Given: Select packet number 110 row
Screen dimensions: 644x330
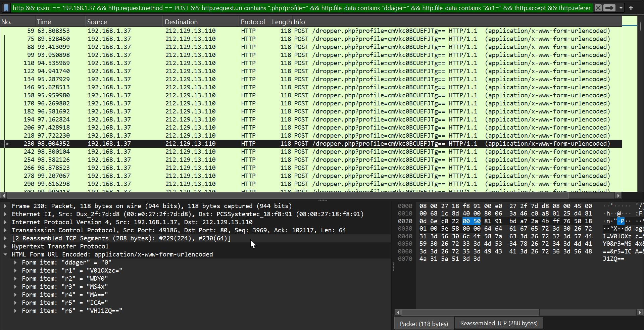Looking at the screenshot, I should point(311,63).
